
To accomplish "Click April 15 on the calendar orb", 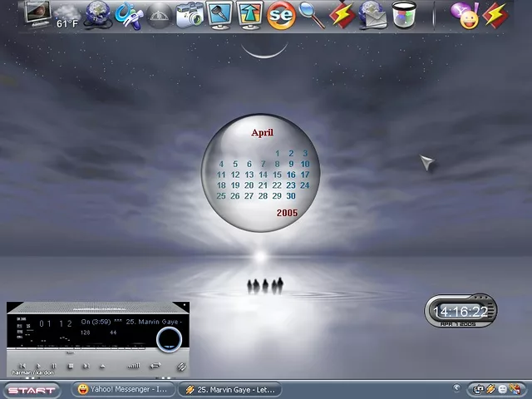I will pyautogui.click(x=277, y=175).
